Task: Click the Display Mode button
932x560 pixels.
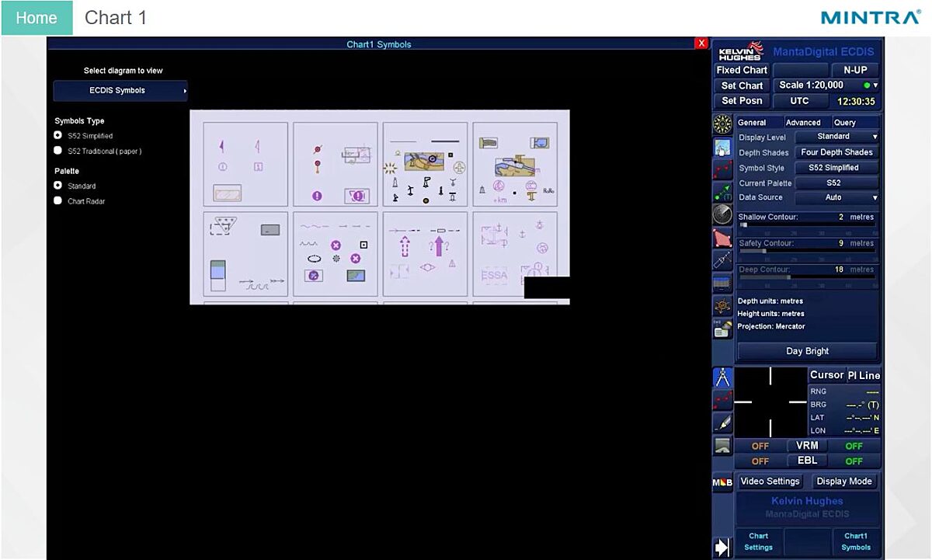Action: click(844, 482)
